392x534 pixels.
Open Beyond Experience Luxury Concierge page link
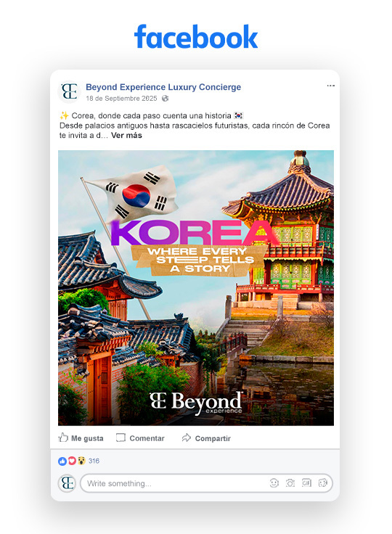coord(163,87)
